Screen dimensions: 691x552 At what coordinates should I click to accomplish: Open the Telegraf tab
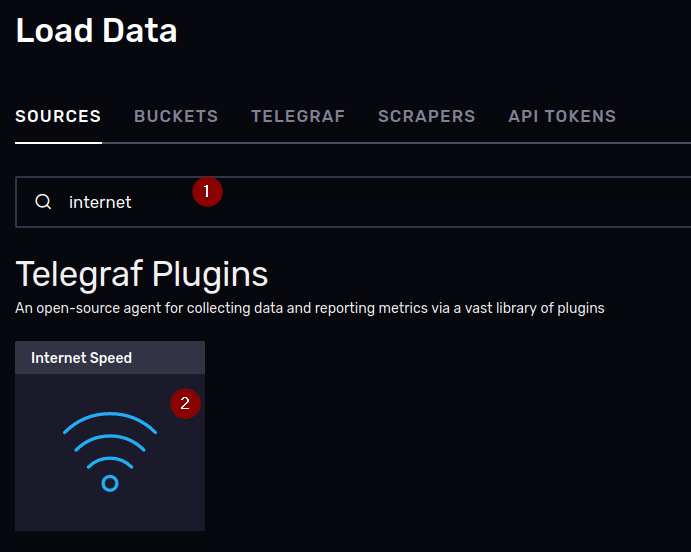[298, 116]
